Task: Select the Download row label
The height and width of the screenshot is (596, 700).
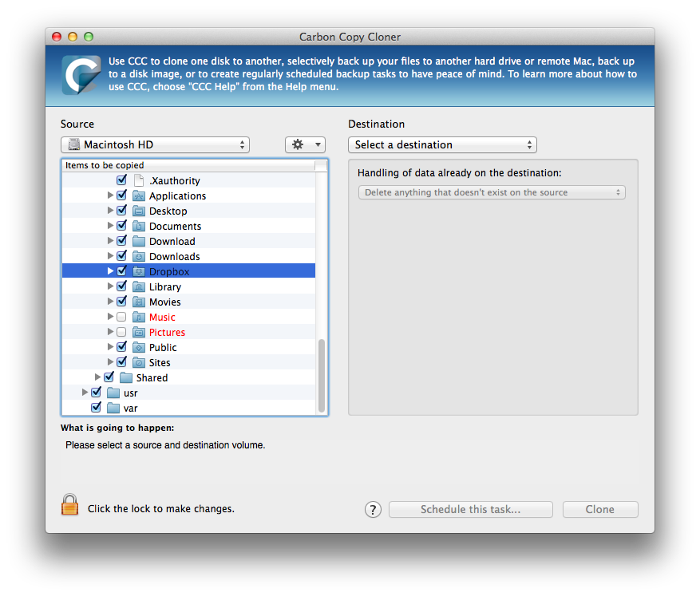Action: 172,241
